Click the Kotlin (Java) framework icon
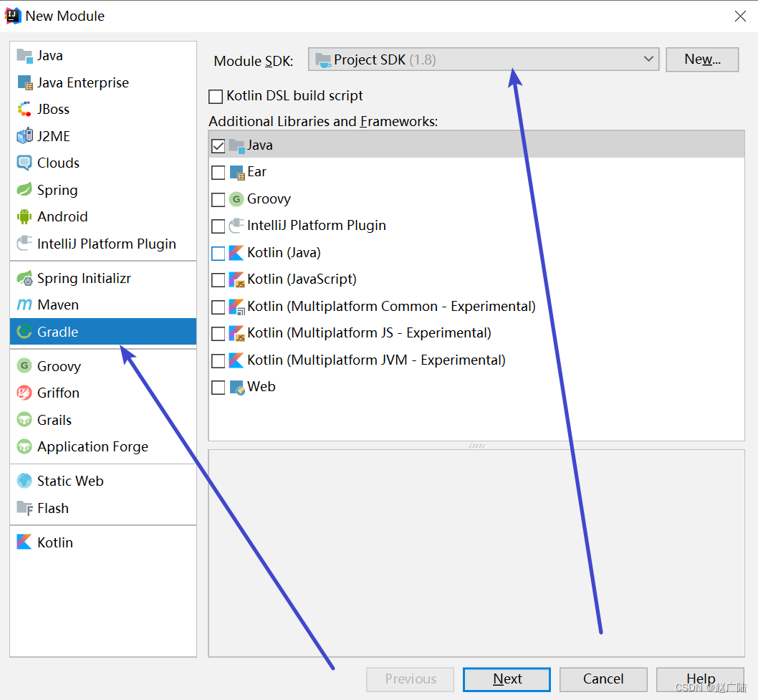The image size is (758, 700). click(236, 253)
